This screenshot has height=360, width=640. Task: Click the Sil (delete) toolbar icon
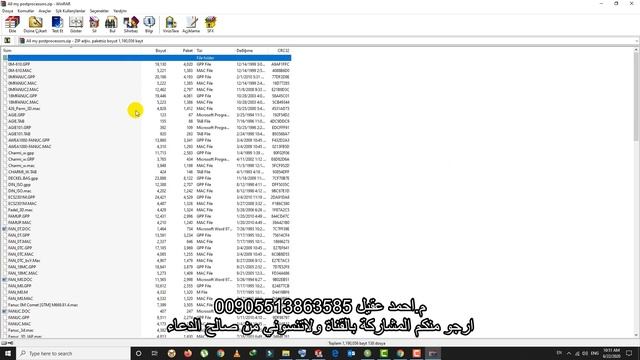tap(94, 24)
